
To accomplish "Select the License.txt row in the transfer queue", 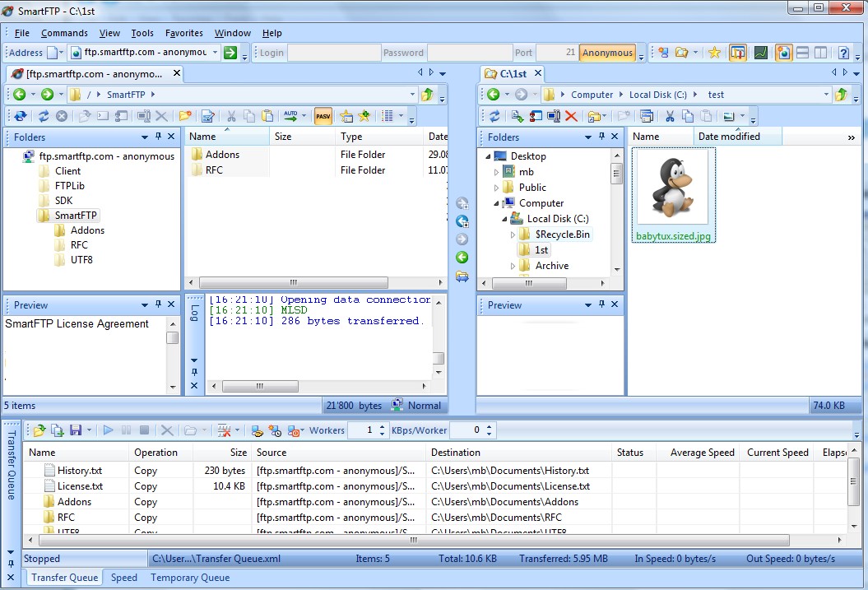I will click(x=434, y=486).
